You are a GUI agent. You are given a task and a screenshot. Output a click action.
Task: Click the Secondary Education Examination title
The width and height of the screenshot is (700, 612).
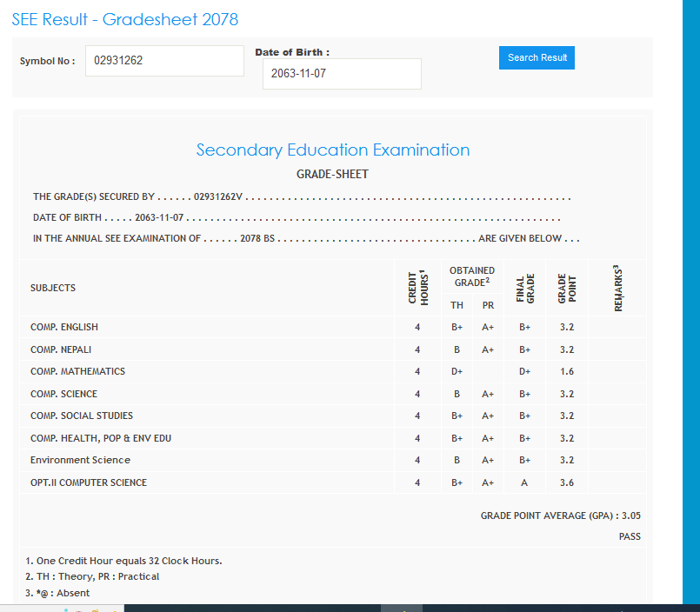coord(332,150)
